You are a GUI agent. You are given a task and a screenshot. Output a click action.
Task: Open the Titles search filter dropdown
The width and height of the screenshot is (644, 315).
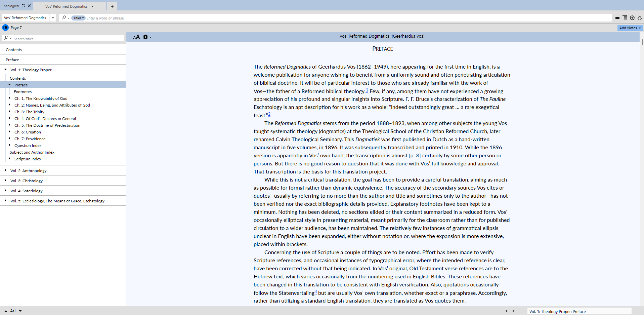[x=79, y=18]
